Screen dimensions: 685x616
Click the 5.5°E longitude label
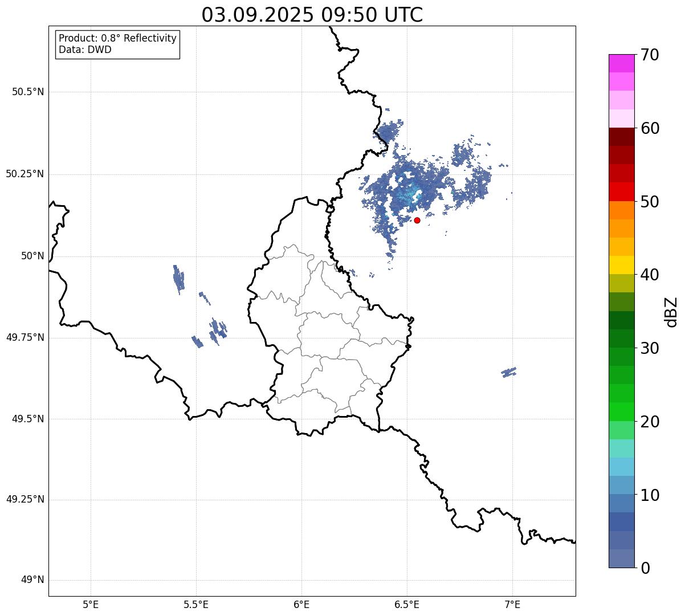point(196,604)
